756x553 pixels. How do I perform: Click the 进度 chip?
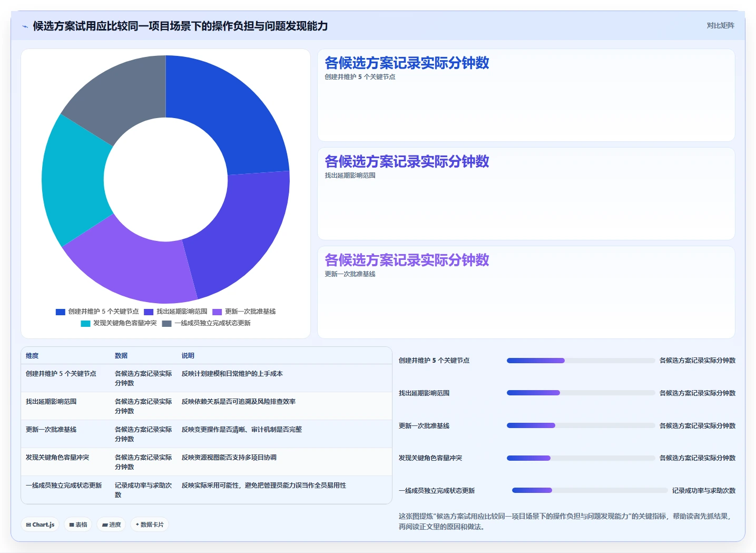point(111,525)
